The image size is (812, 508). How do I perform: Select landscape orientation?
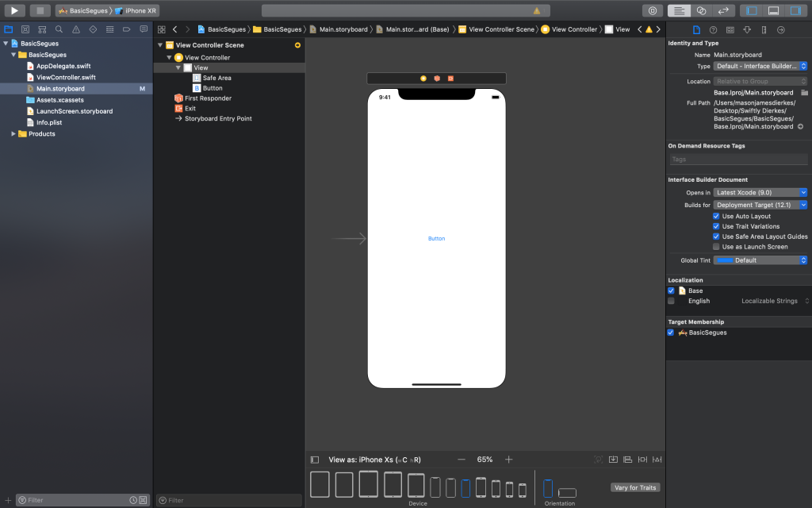567,492
